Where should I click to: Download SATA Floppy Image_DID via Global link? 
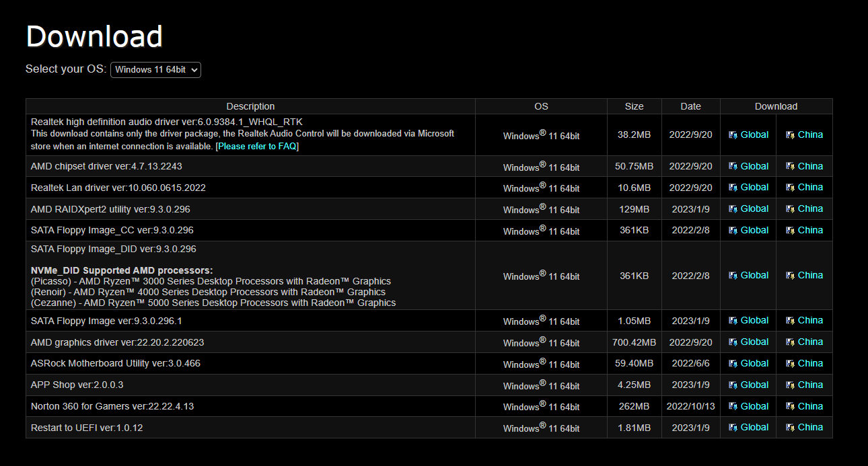(754, 275)
